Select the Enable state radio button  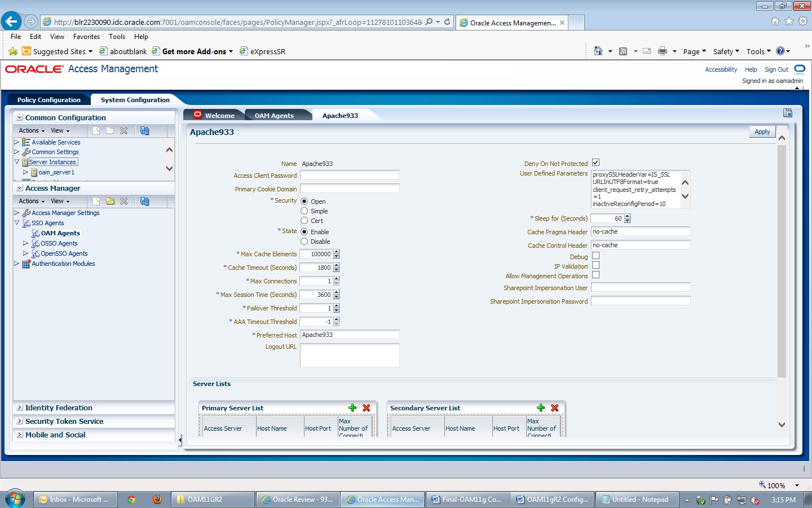pyautogui.click(x=304, y=232)
